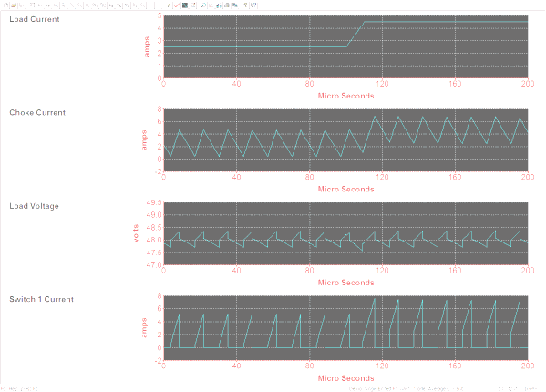Open a file with the folder icon
The image size is (546, 392).
pyautogui.click(x=14, y=5)
